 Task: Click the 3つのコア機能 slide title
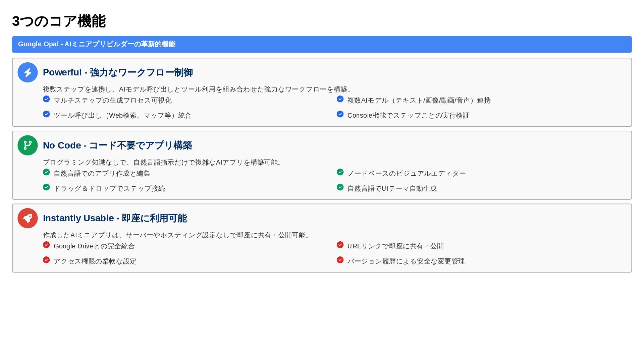coord(59,21)
